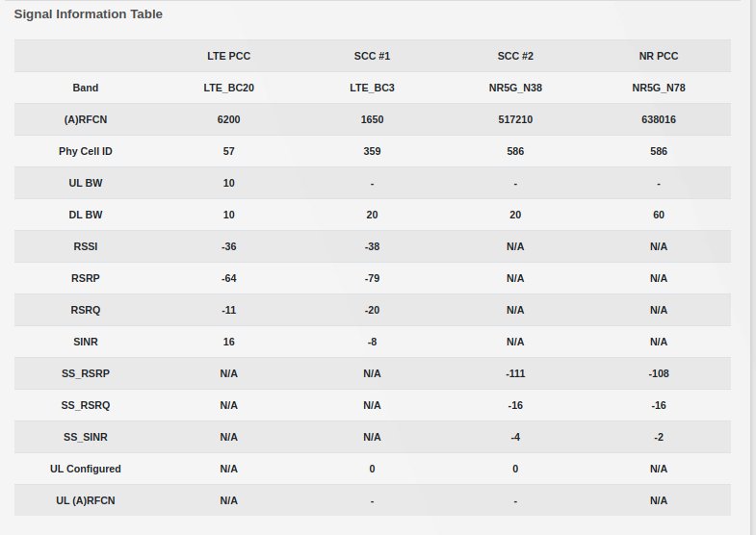Select the SCC #2 column header
This screenshot has width=756, height=535.
[x=515, y=56]
